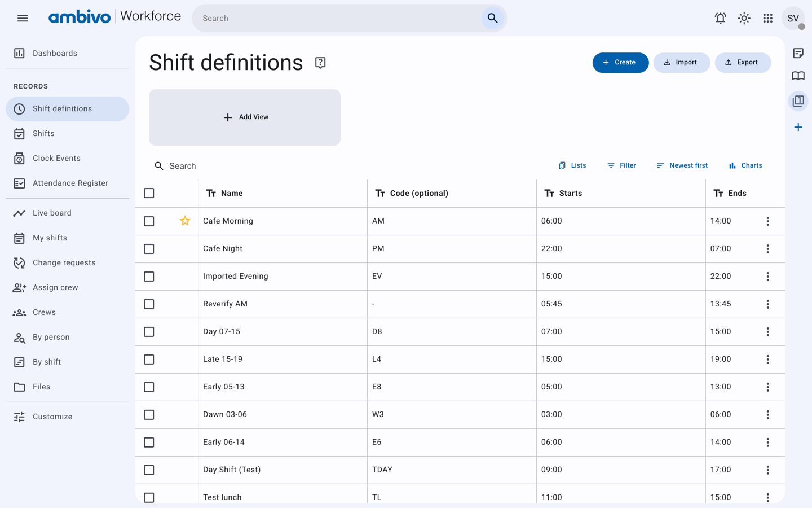812x508 pixels.
Task: Open Clock Events in the sidebar
Action: 68,159
